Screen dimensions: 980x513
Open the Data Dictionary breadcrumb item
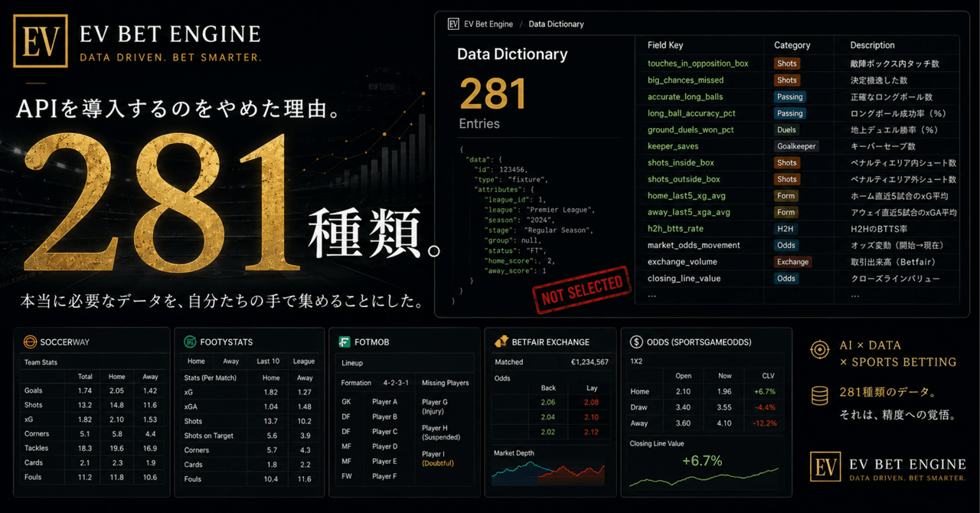[556, 24]
